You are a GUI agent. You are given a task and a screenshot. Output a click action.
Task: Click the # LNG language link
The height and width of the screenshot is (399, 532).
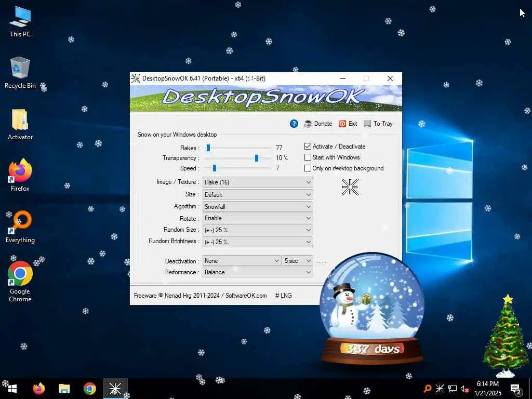coord(283,296)
